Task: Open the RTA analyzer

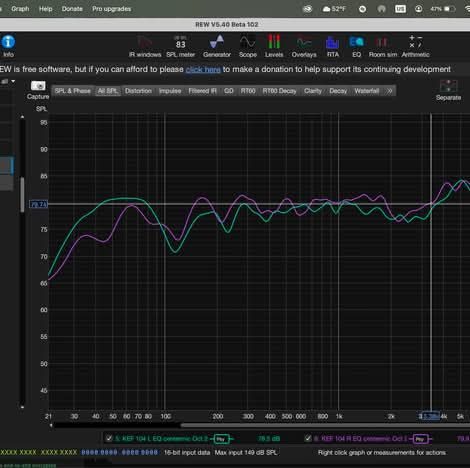Action: tap(332, 47)
